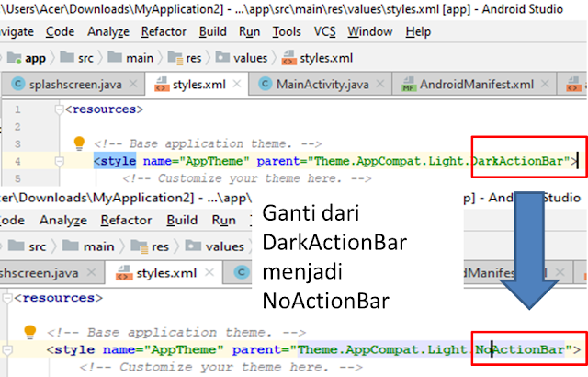The image size is (588, 377).
Task: Collapse resources fold marker in NoActionBar window
Action: (7, 298)
